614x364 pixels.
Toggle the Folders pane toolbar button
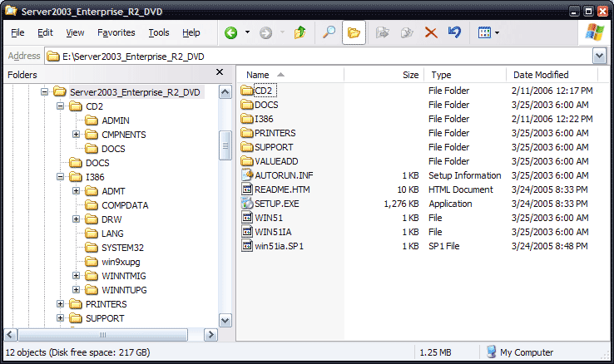click(x=354, y=33)
